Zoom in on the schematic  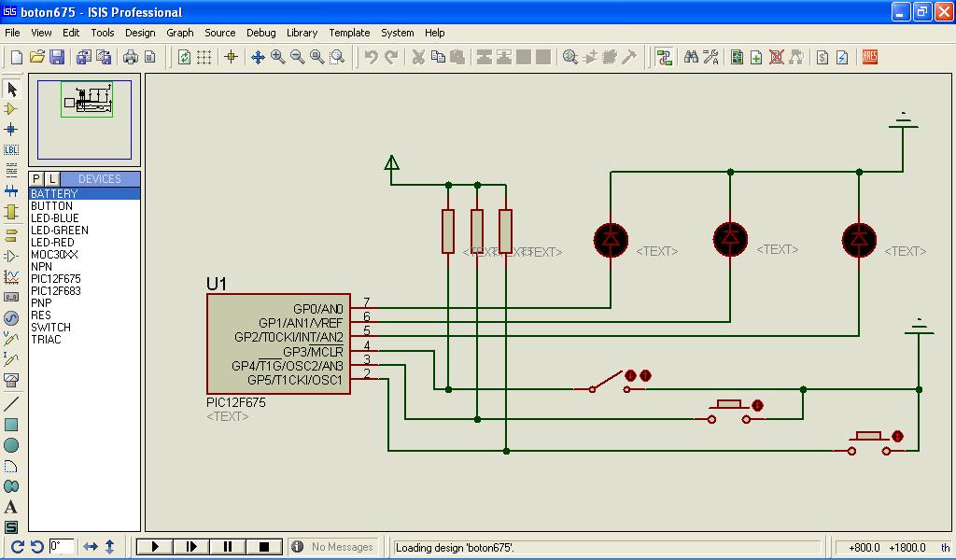point(277,57)
